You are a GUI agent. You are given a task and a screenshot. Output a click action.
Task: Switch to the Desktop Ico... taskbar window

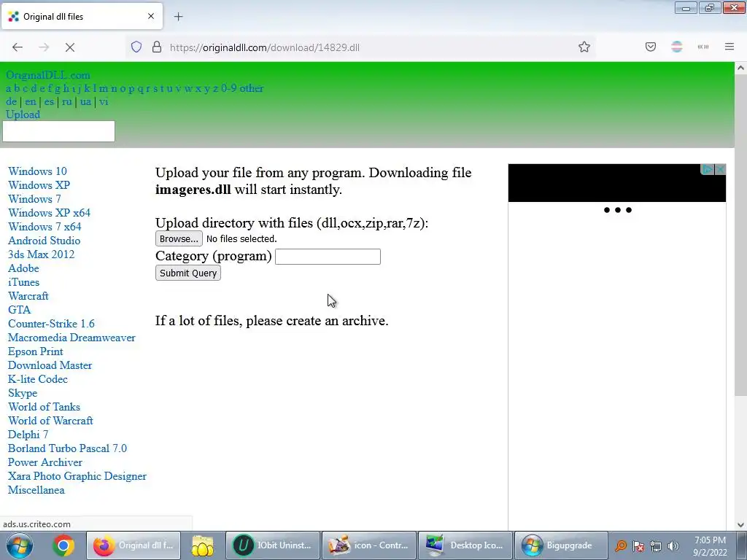tap(465, 545)
